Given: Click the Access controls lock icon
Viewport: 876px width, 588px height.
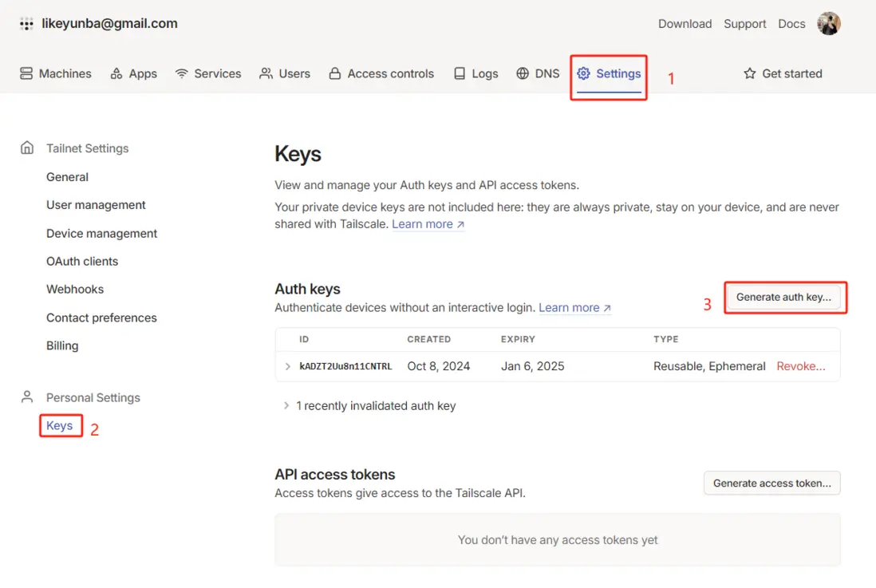Looking at the screenshot, I should click(335, 73).
